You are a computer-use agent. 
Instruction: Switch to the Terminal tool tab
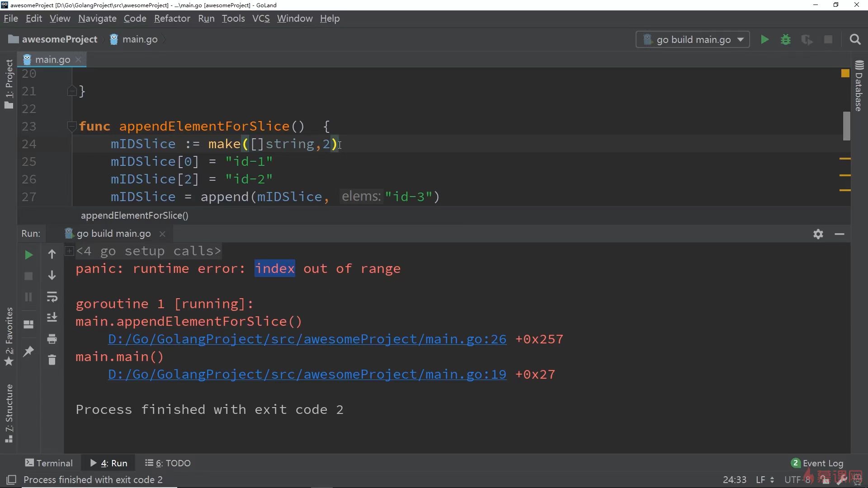pyautogui.click(x=49, y=463)
